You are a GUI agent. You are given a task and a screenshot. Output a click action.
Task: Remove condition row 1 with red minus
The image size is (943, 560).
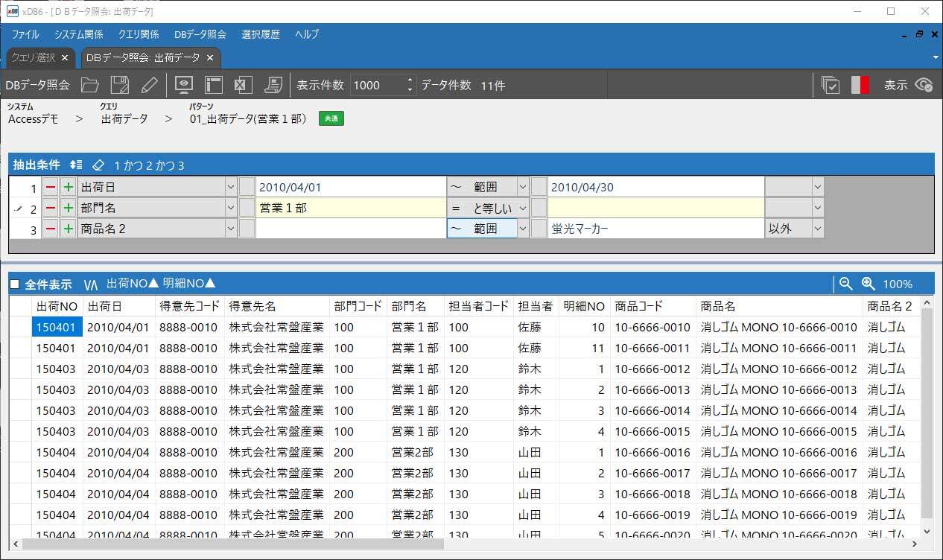(x=51, y=187)
